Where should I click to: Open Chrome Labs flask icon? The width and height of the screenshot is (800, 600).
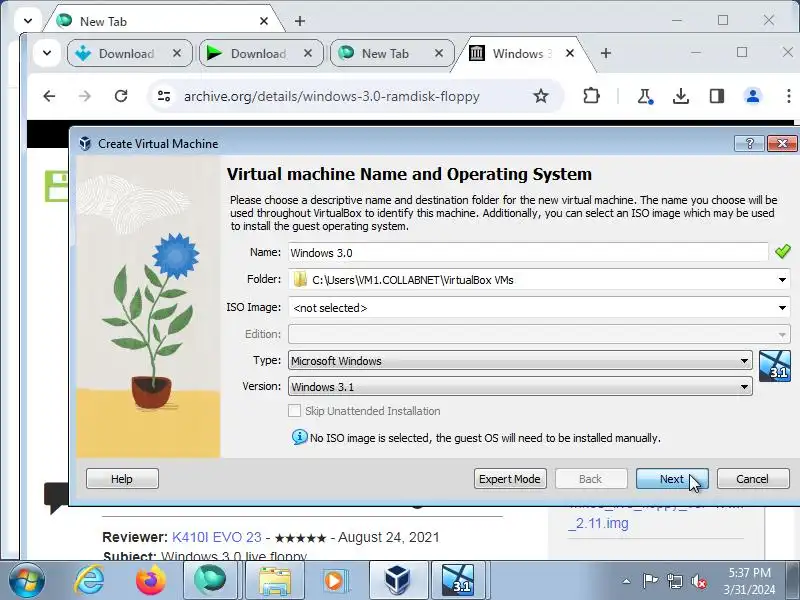[x=645, y=96]
